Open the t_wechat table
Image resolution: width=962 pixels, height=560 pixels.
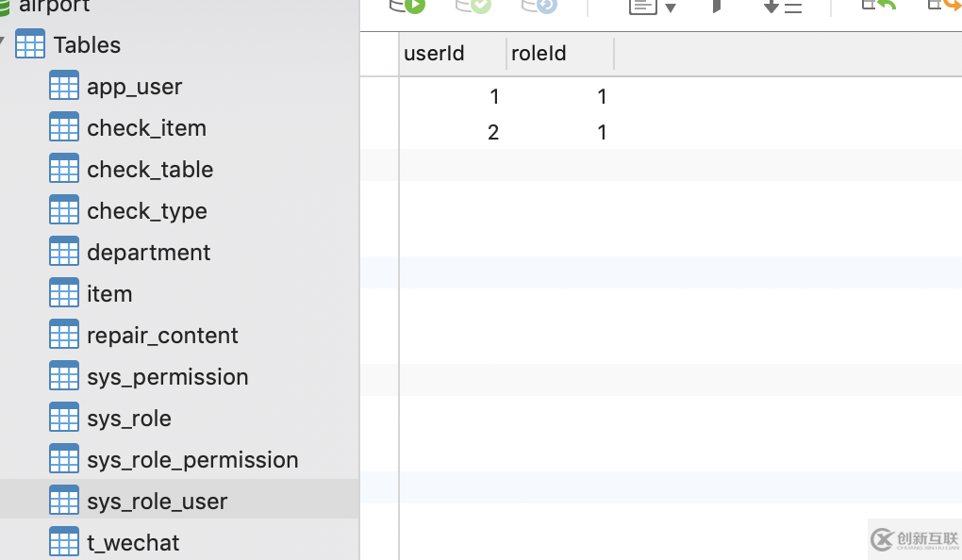133,543
